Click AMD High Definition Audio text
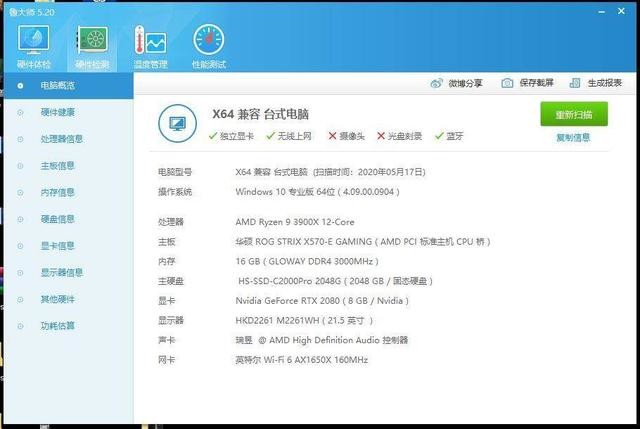640x429 pixels. 324,340
